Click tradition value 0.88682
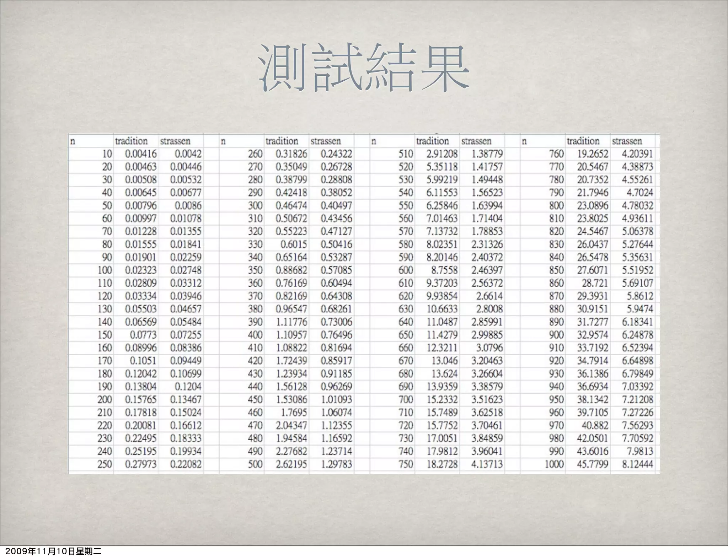The image size is (728, 560). [291, 270]
